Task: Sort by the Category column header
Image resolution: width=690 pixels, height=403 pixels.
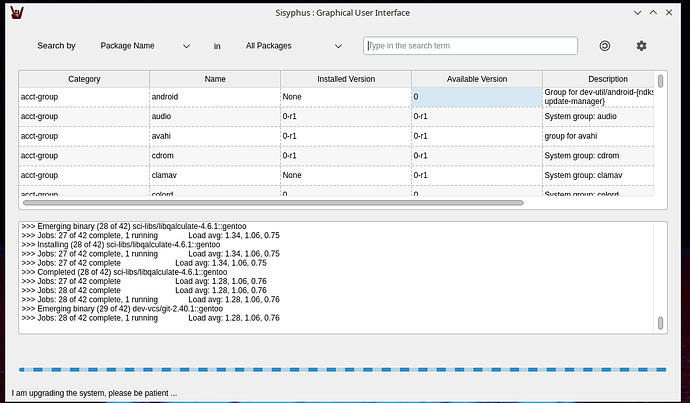Action: (x=84, y=79)
